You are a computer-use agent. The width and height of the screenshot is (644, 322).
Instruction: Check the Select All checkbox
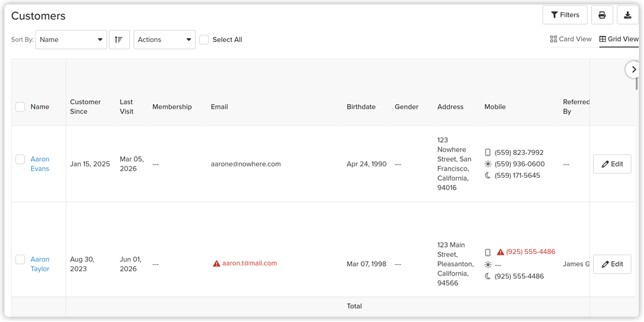coord(204,39)
